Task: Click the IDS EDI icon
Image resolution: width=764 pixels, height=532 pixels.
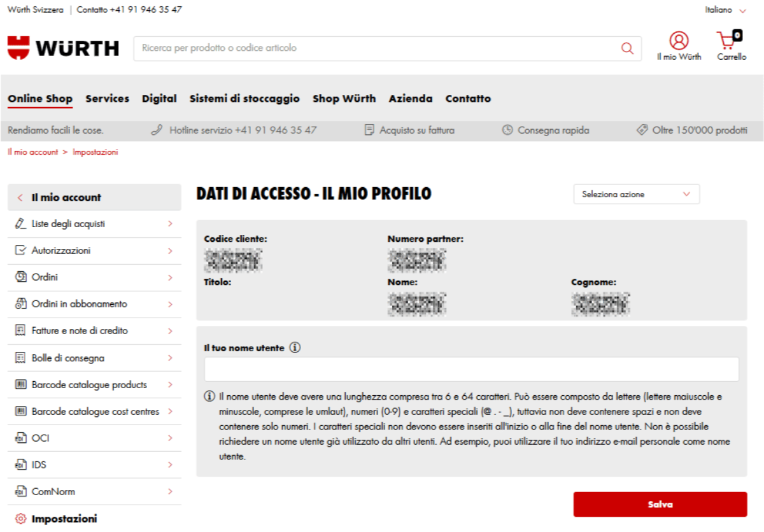Action: coord(20,465)
